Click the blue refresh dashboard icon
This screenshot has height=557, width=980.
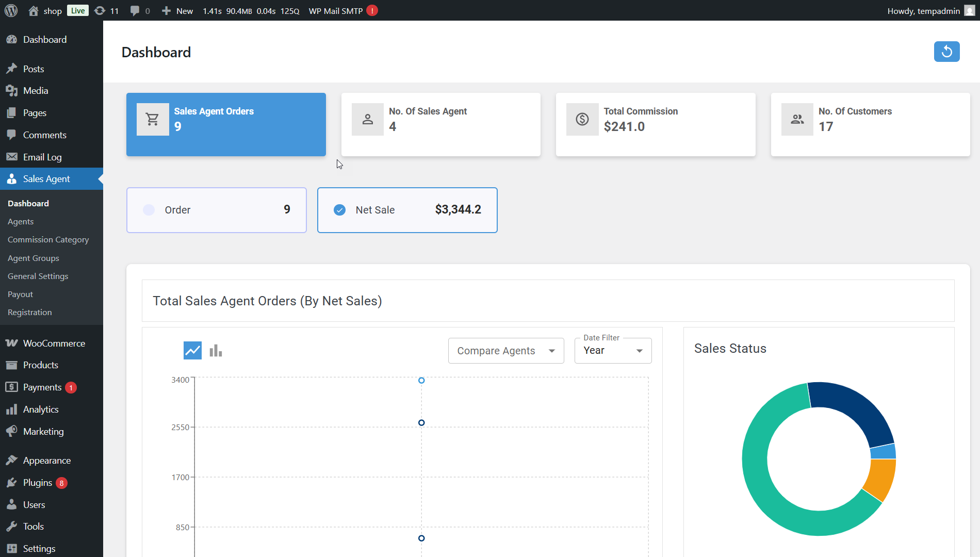tap(946, 52)
